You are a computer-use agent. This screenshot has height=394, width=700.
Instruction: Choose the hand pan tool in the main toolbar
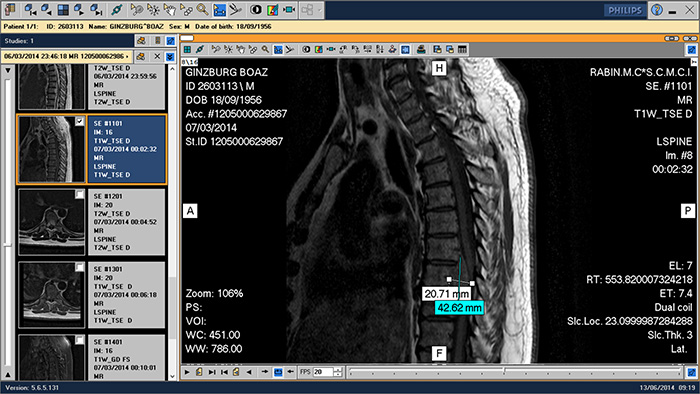[169, 9]
